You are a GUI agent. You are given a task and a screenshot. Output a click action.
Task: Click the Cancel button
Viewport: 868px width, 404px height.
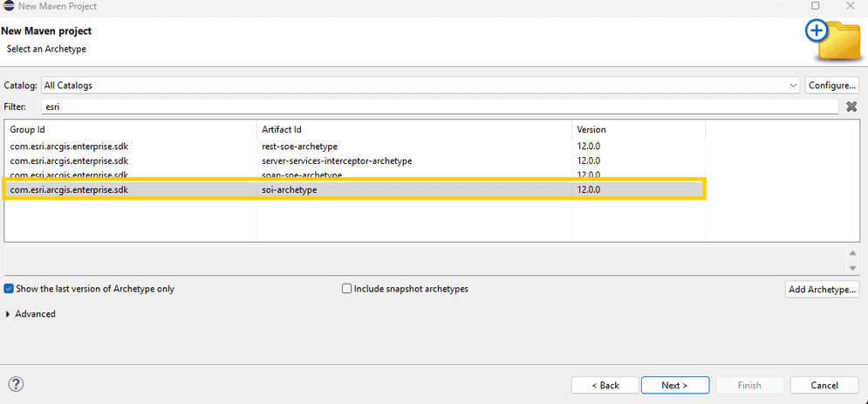click(824, 385)
